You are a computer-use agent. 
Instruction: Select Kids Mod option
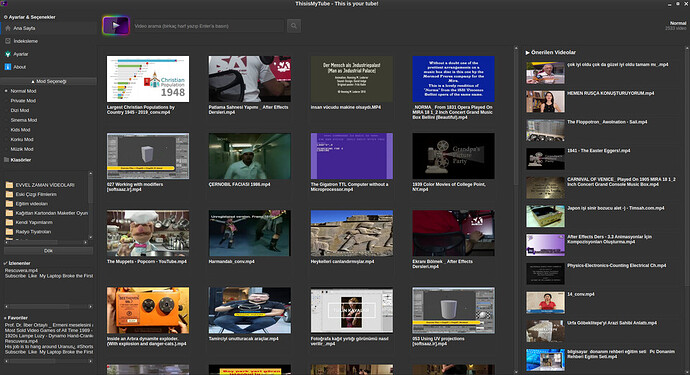20,130
